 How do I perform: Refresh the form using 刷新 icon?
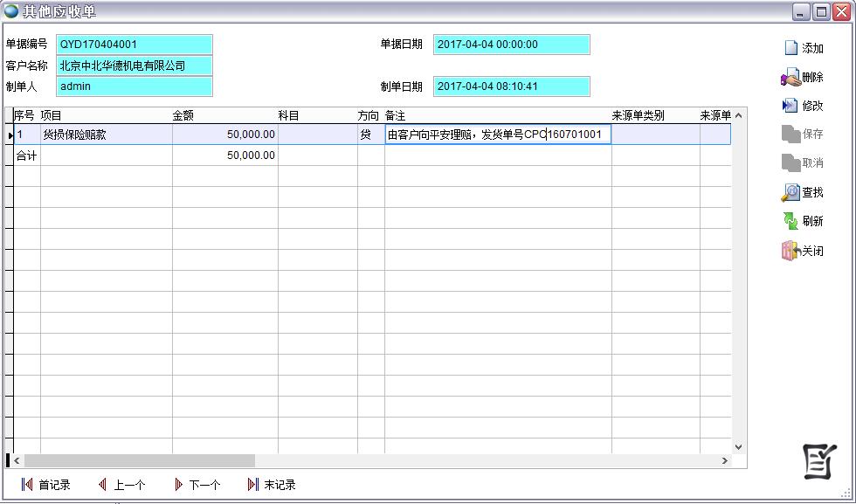click(x=790, y=222)
